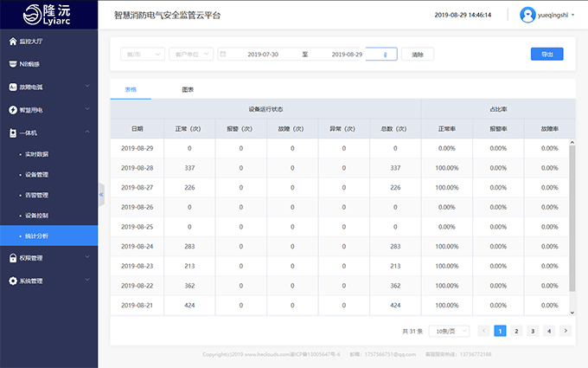Image resolution: width=588 pixels, height=368 pixels.
Task: Switch to the 图表 chart tab
Action: coord(188,89)
